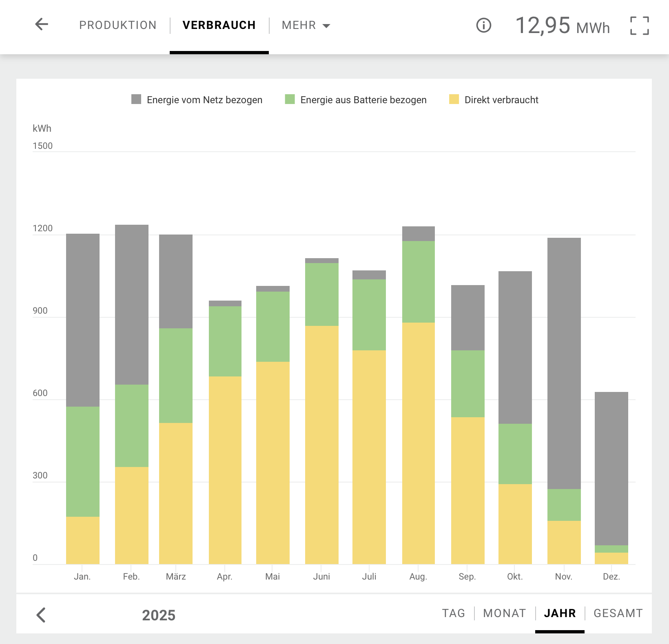Toggle gray 'Energie vom Netz bezogen' legend
The width and height of the screenshot is (669, 644).
click(197, 100)
